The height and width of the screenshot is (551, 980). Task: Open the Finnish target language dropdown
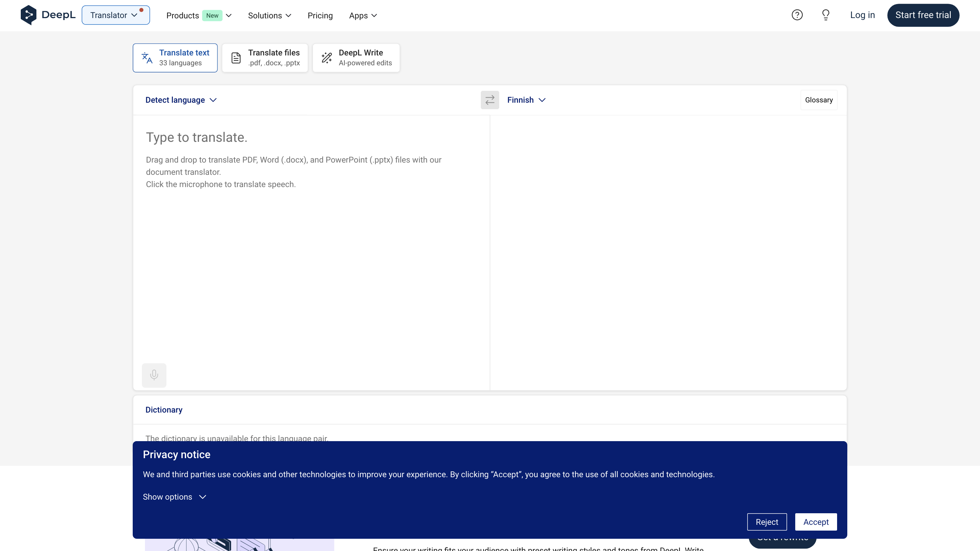(x=526, y=100)
